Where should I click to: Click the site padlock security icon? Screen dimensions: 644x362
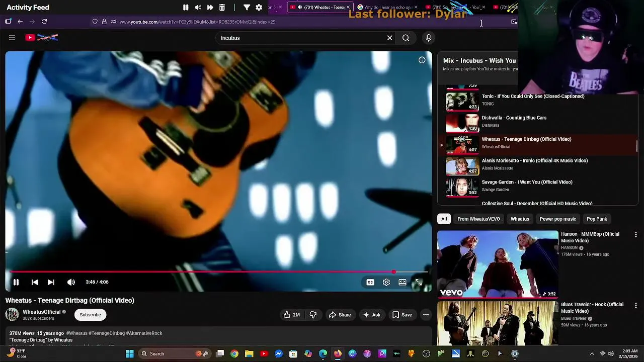point(104,22)
